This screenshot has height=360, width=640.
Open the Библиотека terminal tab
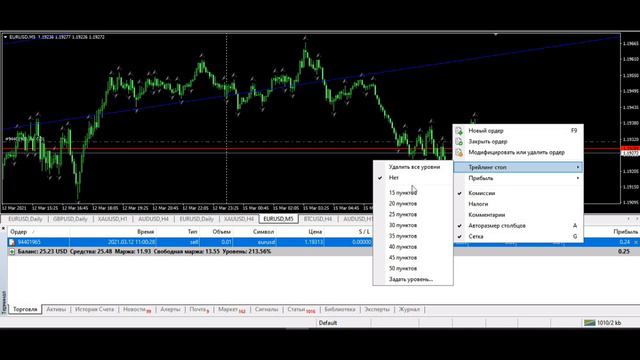pos(340,309)
